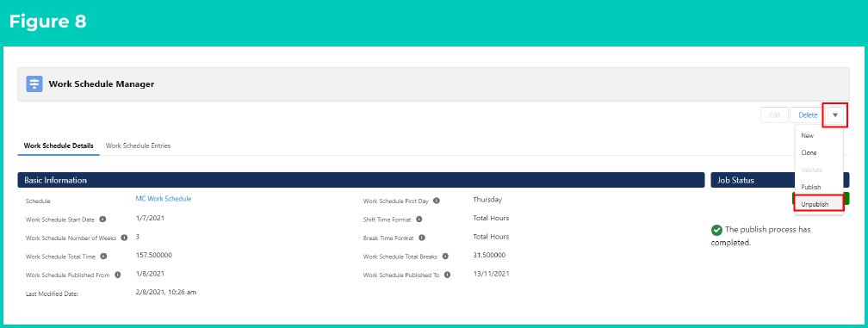Click the Work Schedule Manager title text
868x328 pixels.
click(x=102, y=84)
